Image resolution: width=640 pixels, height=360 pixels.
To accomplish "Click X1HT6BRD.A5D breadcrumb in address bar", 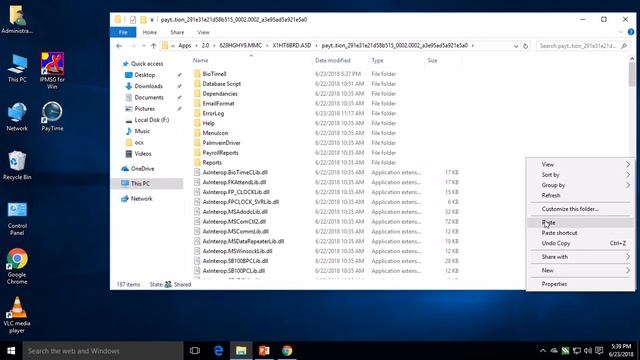I will [x=291, y=46].
